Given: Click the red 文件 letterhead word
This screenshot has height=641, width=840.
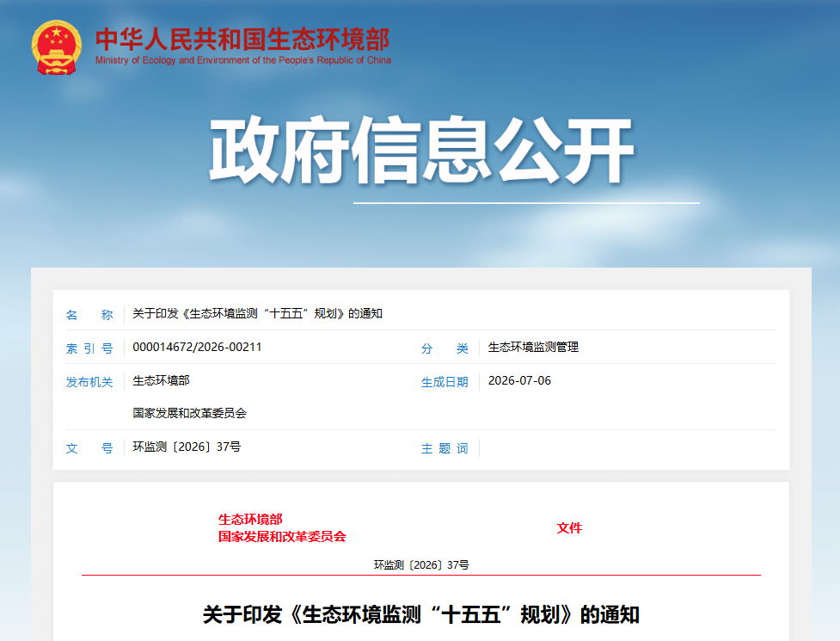Looking at the screenshot, I should [x=569, y=528].
